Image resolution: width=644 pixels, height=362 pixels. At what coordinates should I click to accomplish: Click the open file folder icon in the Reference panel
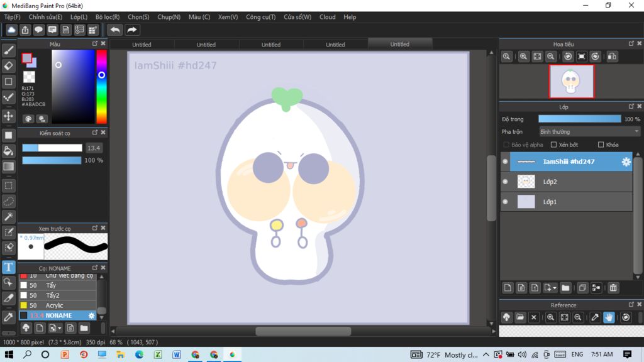point(520,317)
